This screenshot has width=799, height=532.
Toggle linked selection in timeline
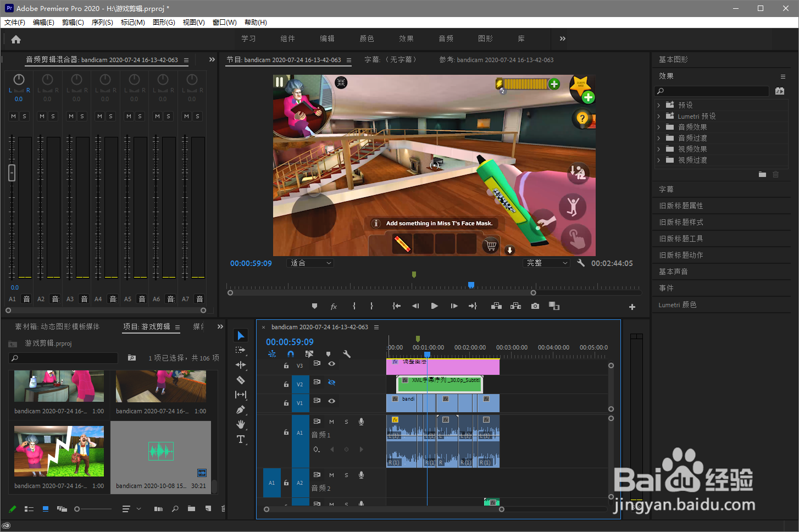point(309,354)
